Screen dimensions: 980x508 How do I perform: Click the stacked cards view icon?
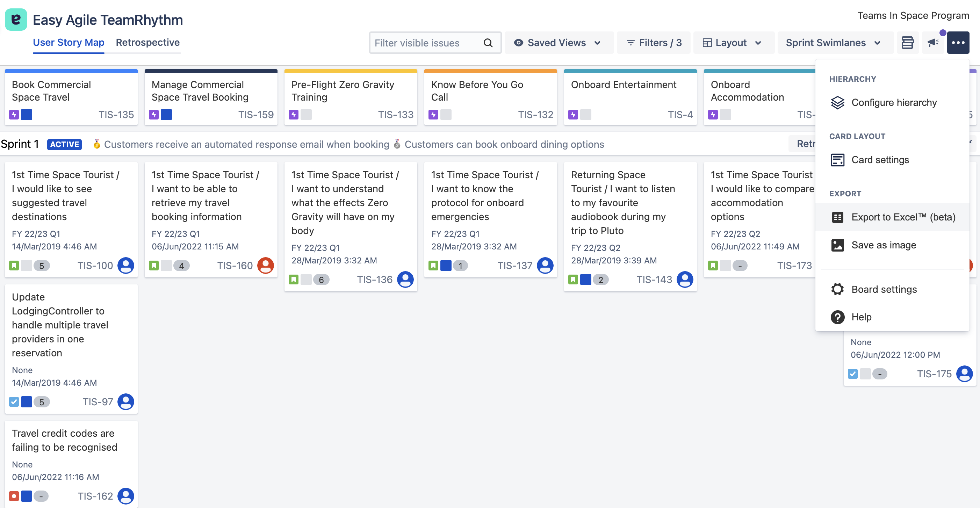907,43
